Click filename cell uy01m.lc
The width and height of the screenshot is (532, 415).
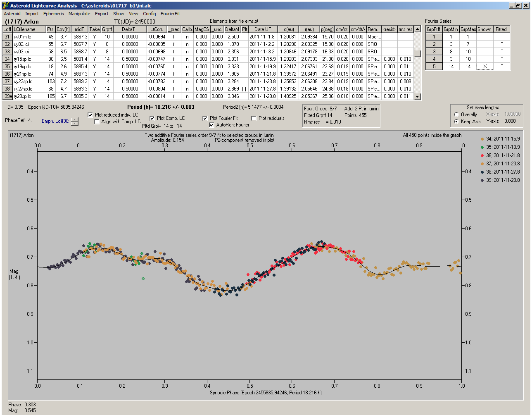[29, 37]
